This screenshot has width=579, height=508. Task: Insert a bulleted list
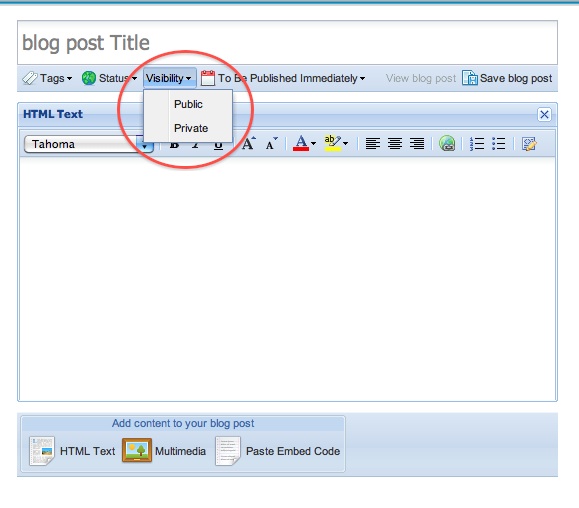point(499,144)
